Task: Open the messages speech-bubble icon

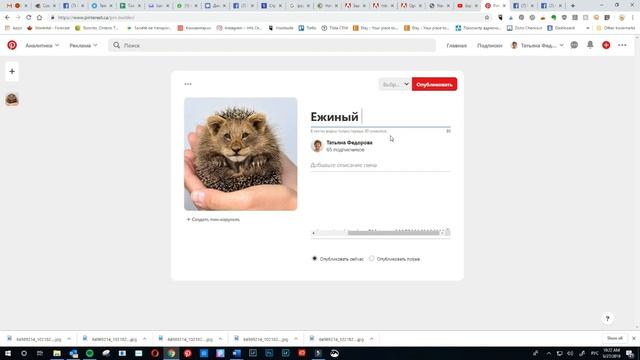Action: [x=574, y=45]
